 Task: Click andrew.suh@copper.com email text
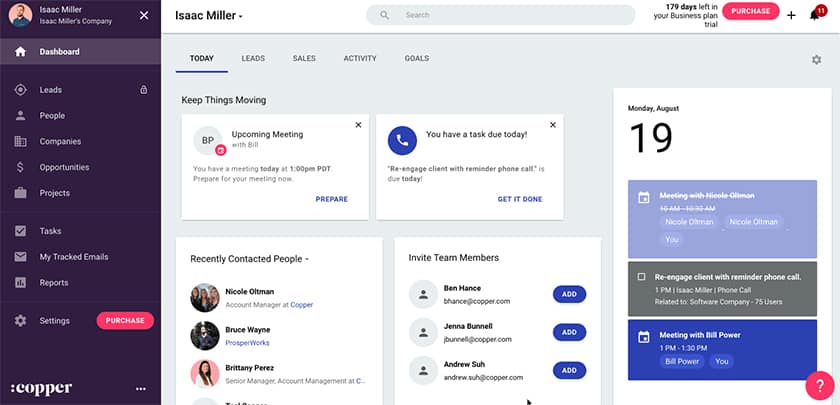(x=483, y=377)
